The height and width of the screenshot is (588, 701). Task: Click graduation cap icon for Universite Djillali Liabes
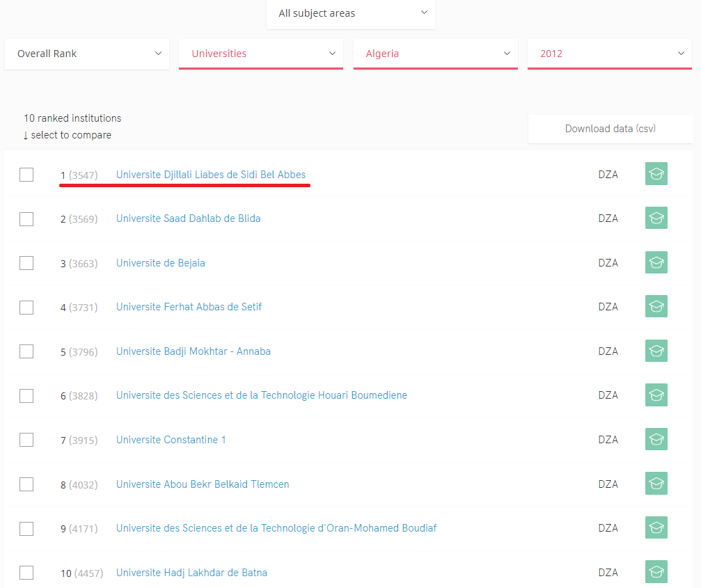[x=656, y=174]
